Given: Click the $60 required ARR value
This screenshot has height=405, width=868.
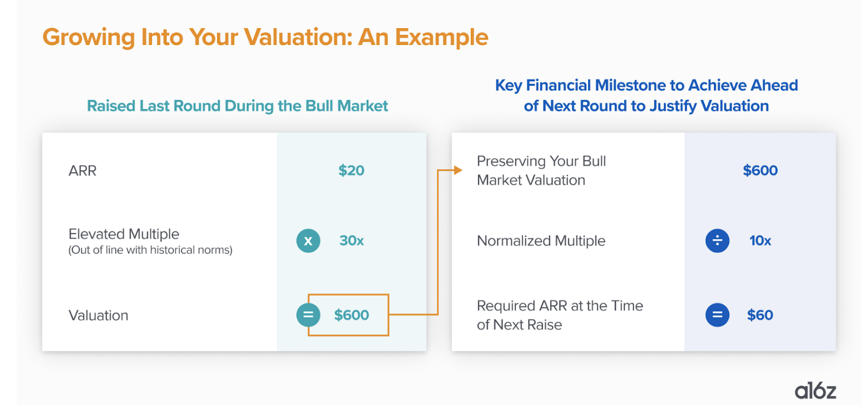Looking at the screenshot, I should coord(760,315).
